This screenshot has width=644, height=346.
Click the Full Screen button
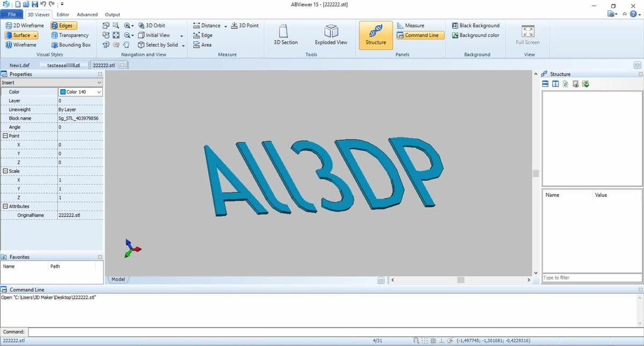click(528, 35)
